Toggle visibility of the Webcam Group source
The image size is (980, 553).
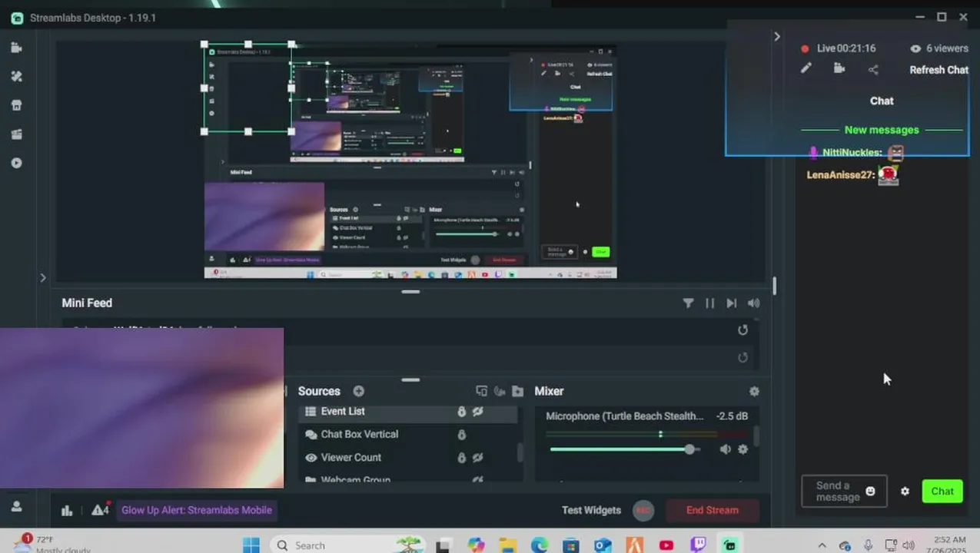[x=478, y=480]
